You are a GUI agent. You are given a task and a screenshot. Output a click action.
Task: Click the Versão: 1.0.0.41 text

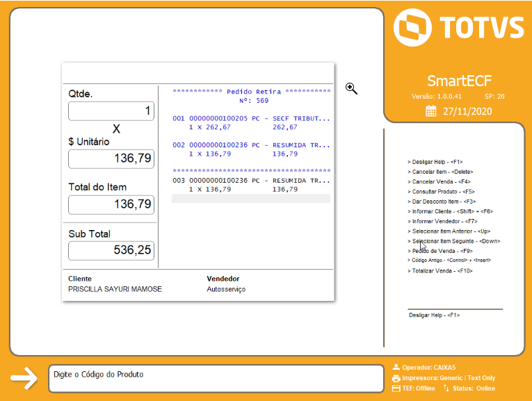click(x=437, y=97)
